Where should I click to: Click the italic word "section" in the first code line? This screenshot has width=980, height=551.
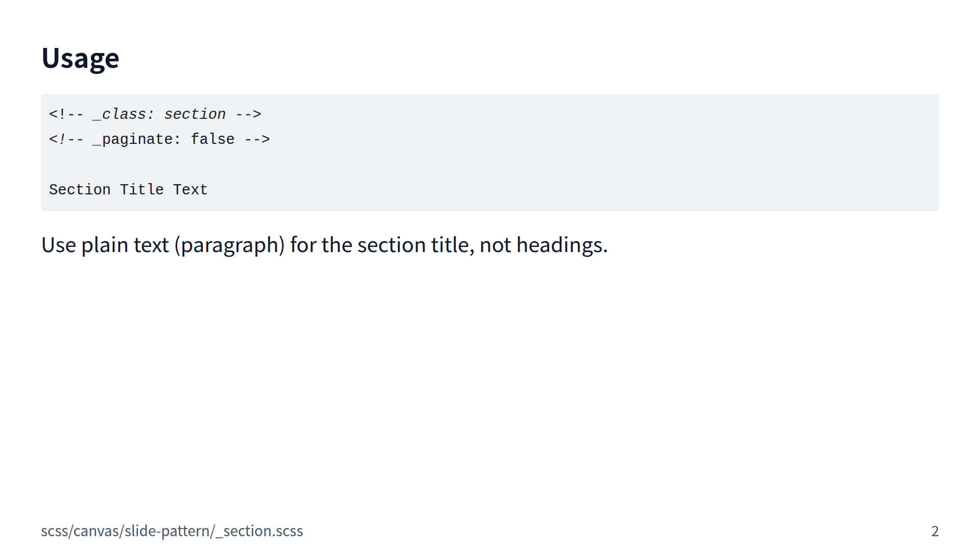tap(194, 114)
